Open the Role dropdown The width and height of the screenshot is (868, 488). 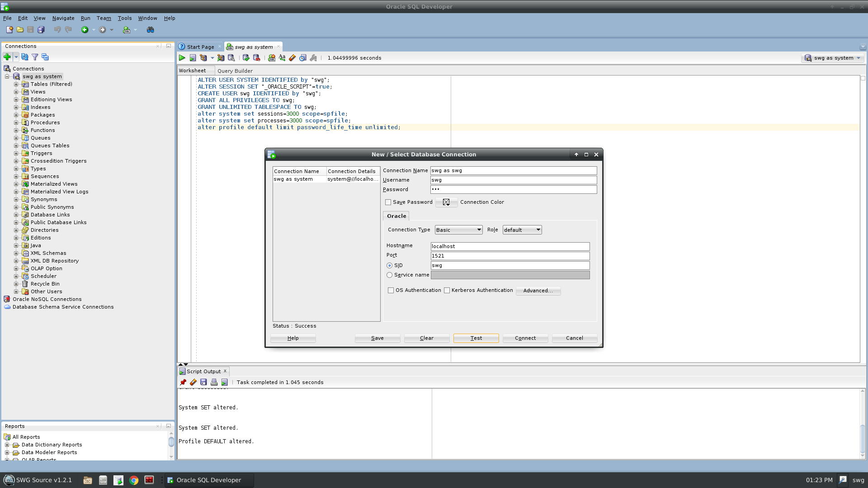point(522,230)
